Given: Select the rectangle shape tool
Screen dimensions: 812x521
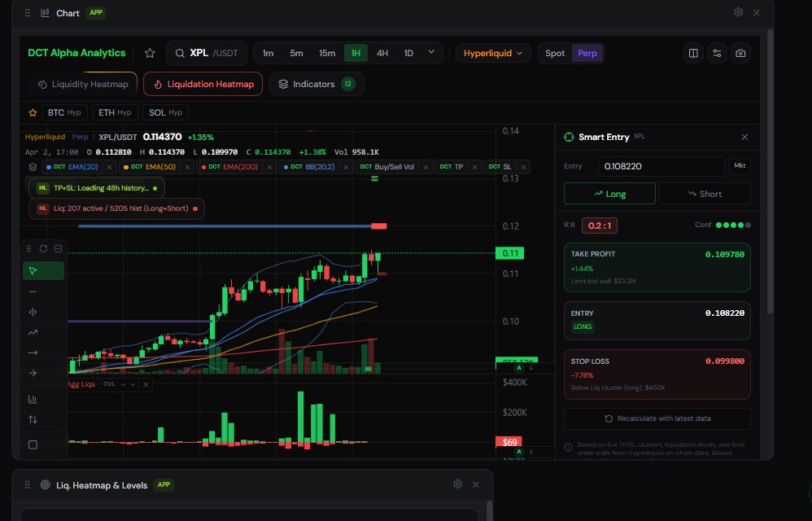Looking at the screenshot, I should pyautogui.click(x=33, y=444).
